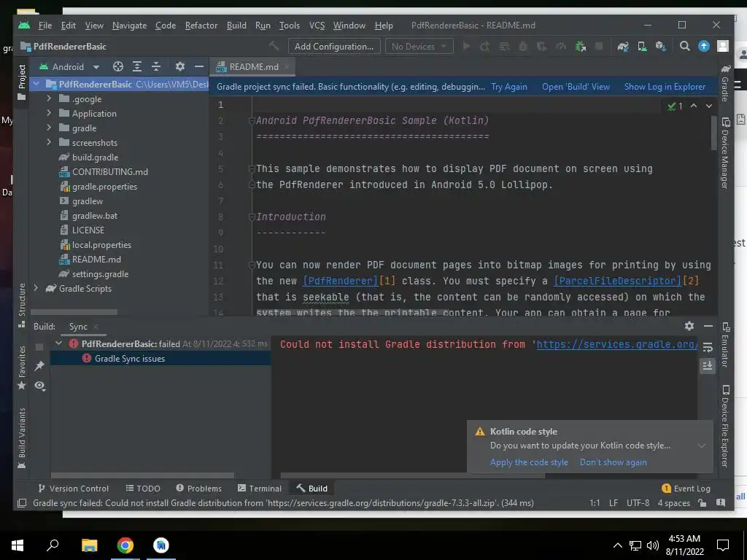Open the Gradle side panel
This screenshot has width=747, height=560.
[725, 83]
